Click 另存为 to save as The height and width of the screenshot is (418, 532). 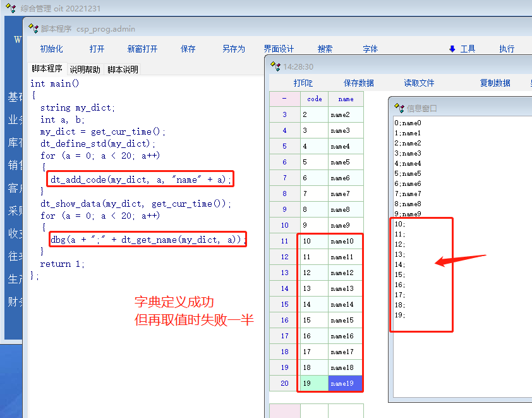[x=234, y=49]
